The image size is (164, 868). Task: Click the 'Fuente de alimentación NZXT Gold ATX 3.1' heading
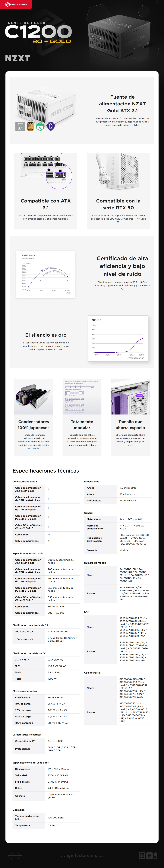pos(122,104)
